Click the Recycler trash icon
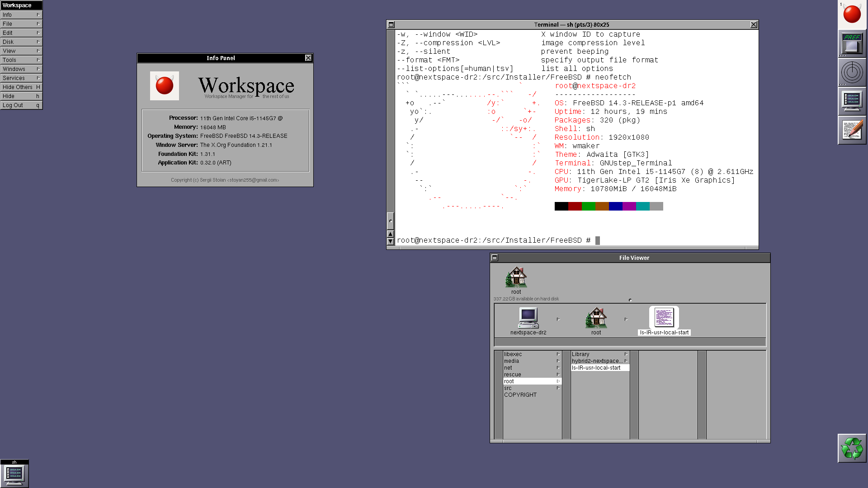Viewport: 868px width, 488px height. coord(852,448)
